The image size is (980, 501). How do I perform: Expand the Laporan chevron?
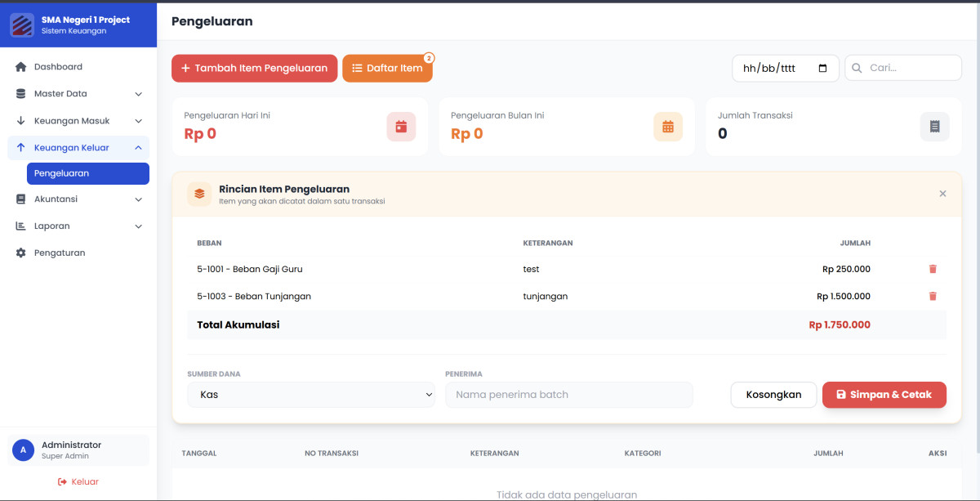pyautogui.click(x=138, y=226)
